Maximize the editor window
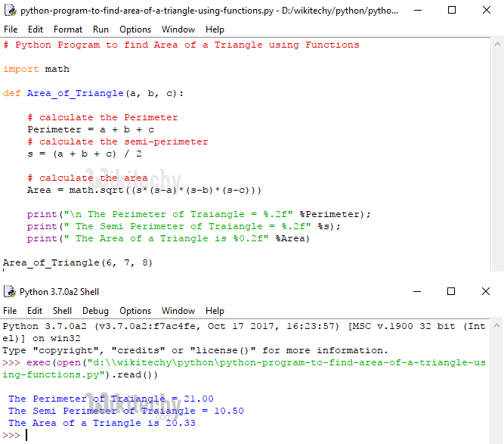The image size is (504, 444). (x=451, y=11)
